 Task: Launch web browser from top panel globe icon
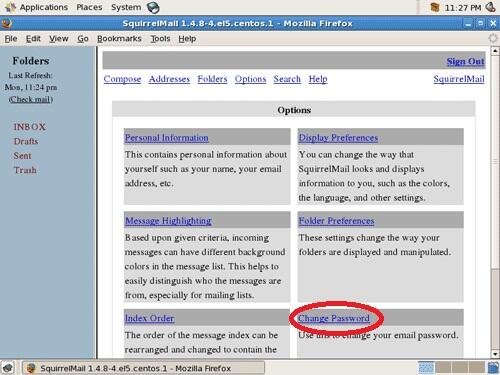(x=153, y=8)
